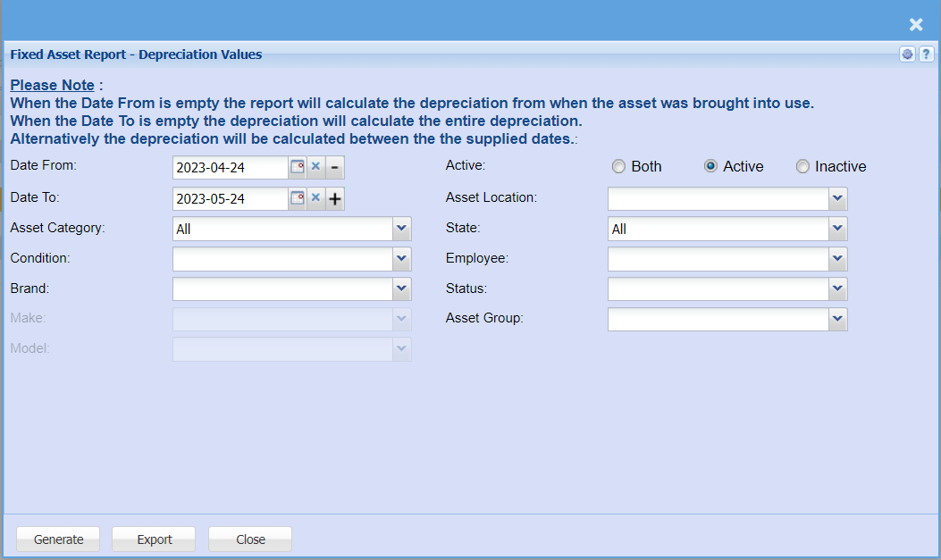This screenshot has height=560, width=941.
Task: Expand the Asset Category dropdown
Action: click(x=401, y=229)
